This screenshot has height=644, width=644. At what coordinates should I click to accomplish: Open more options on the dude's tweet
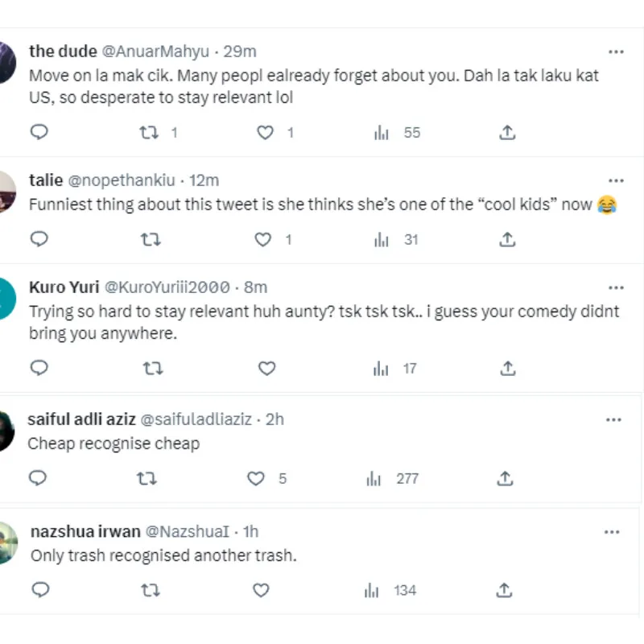[x=616, y=52]
